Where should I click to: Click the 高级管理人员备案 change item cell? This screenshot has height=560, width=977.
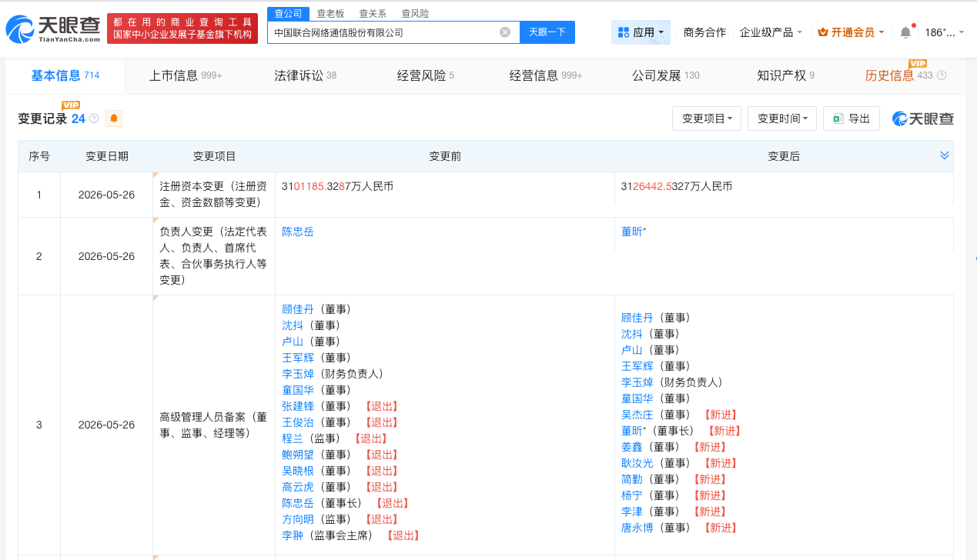pyautogui.click(x=214, y=425)
